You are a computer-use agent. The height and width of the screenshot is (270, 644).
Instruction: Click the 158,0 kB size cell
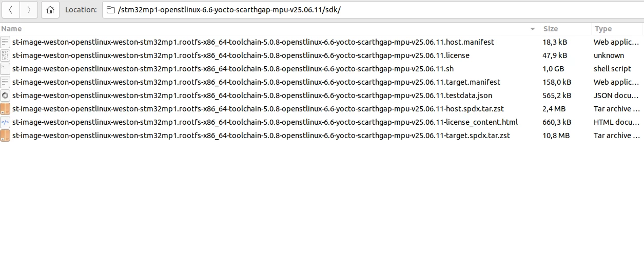coord(557,82)
